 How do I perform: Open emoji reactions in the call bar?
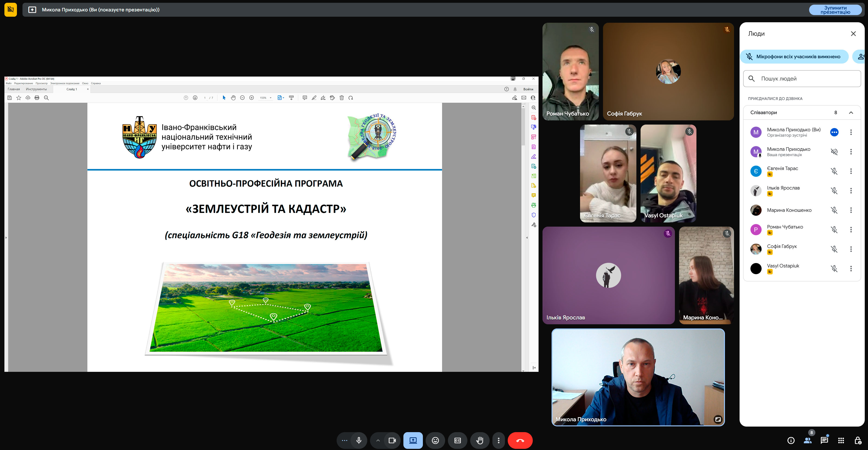tap(435, 440)
